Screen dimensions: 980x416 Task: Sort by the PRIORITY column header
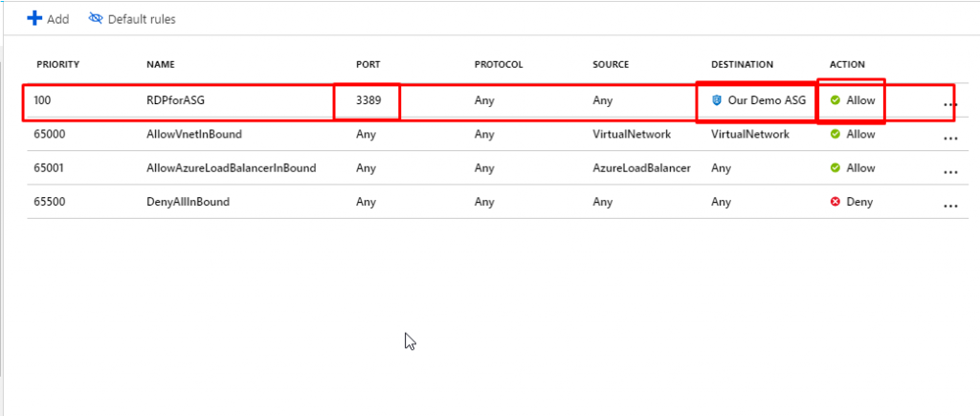(x=57, y=64)
